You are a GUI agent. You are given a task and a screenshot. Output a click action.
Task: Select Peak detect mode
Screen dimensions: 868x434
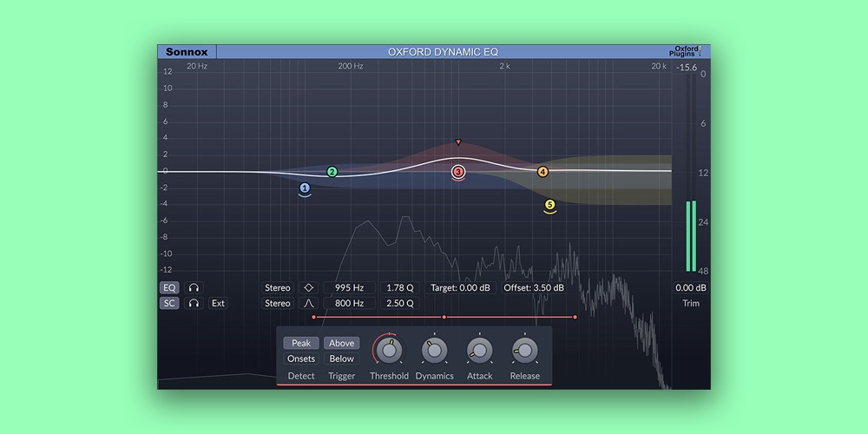[301, 343]
